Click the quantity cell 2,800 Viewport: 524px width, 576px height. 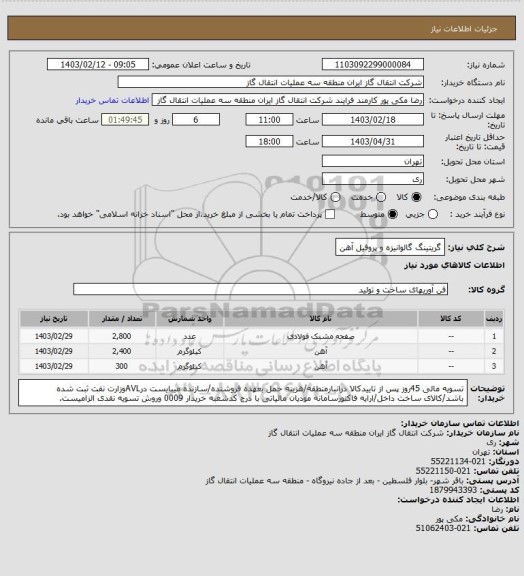coord(122,336)
